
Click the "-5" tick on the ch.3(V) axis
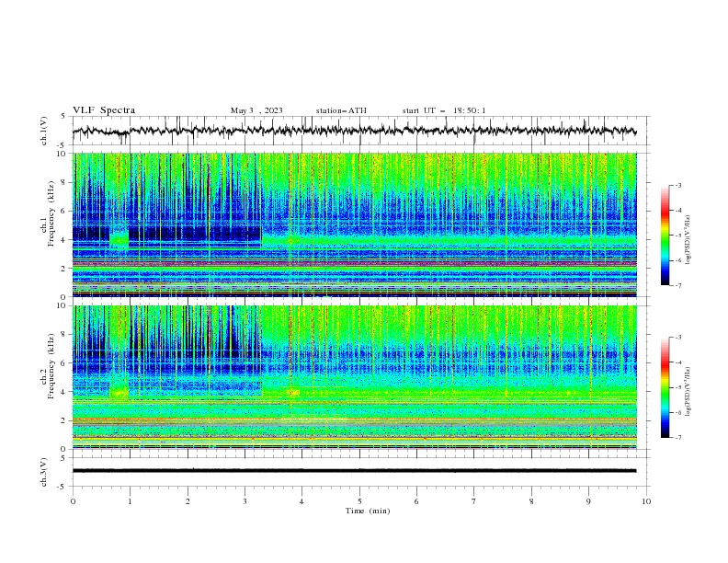(x=62, y=487)
